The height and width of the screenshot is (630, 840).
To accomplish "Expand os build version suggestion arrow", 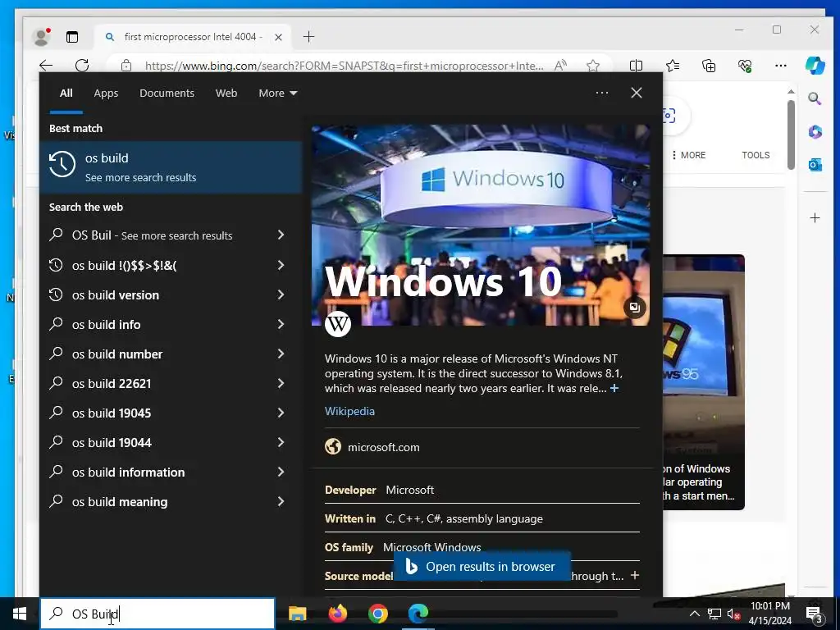I will coord(281,294).
